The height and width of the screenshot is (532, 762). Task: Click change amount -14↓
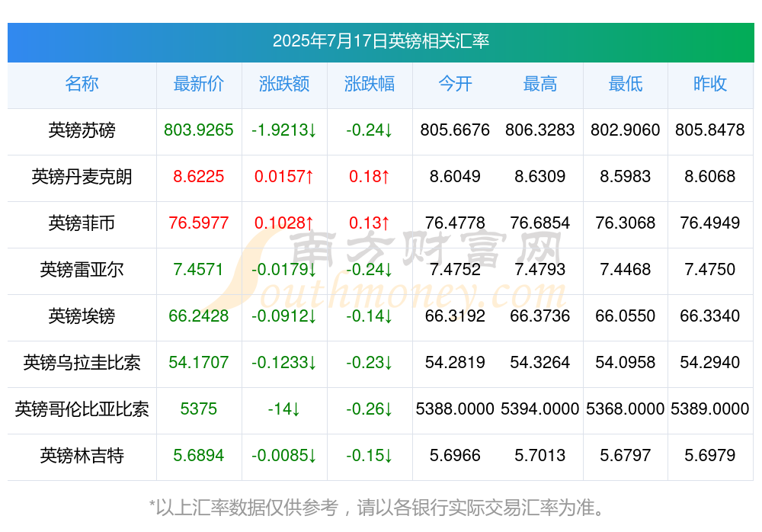coord(283,409)
